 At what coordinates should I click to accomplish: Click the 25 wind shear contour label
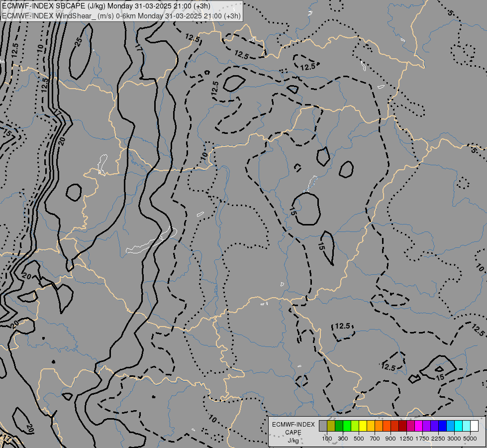point(79,42)
